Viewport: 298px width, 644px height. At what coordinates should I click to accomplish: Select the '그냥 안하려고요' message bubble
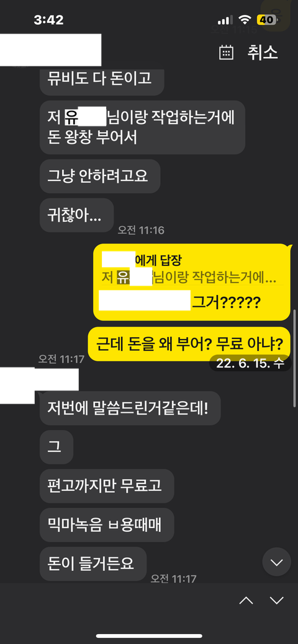[x=100, y=176]
